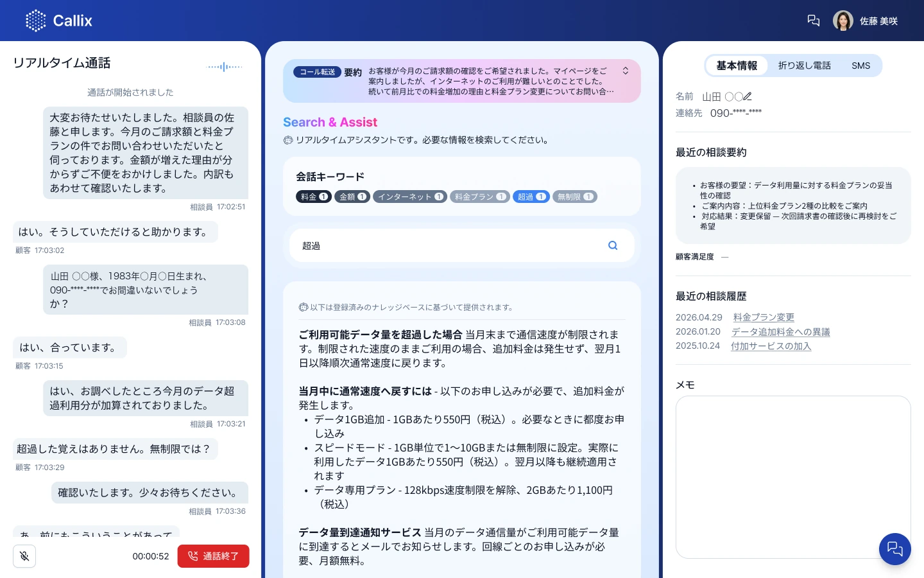This screenshot has height=578, width=924.
Task: Open the データ追加料金への異議 history link
Action: (x=781, y=332)
